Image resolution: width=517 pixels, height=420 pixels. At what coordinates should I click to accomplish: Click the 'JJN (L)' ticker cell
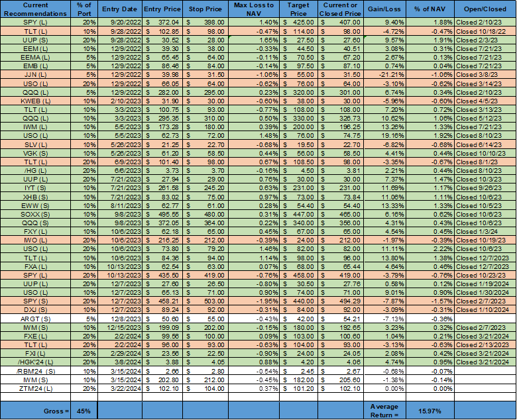[x=35, y=75]
